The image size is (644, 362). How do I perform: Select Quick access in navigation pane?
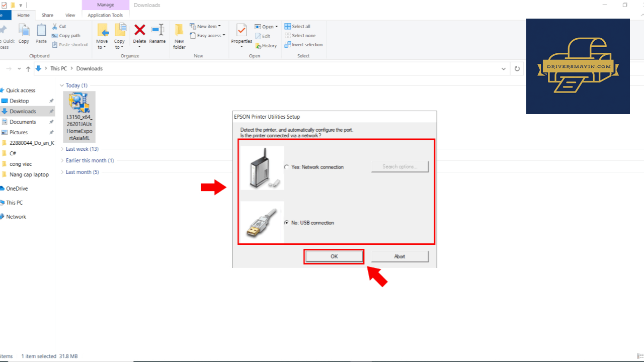pos(21,90)
